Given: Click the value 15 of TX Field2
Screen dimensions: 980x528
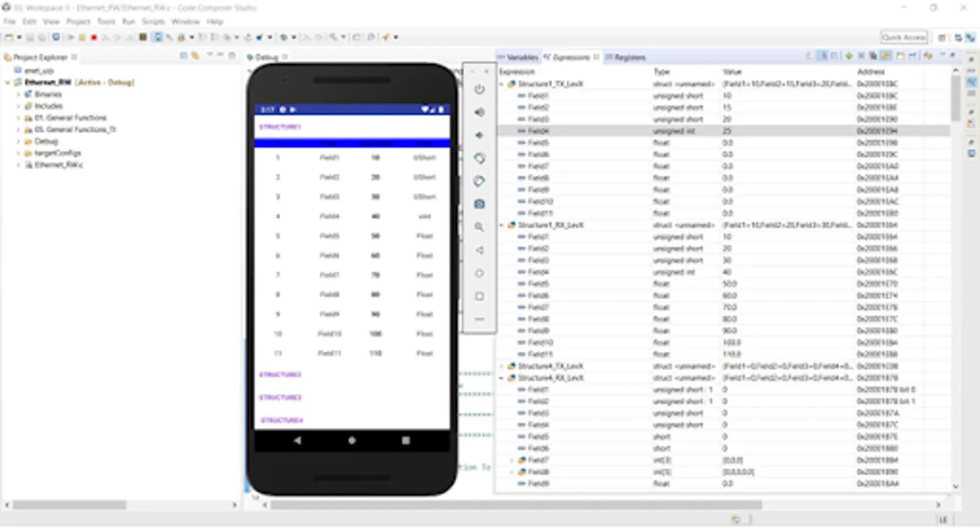Looking at the screenshot, I should [x=727, y=107].
